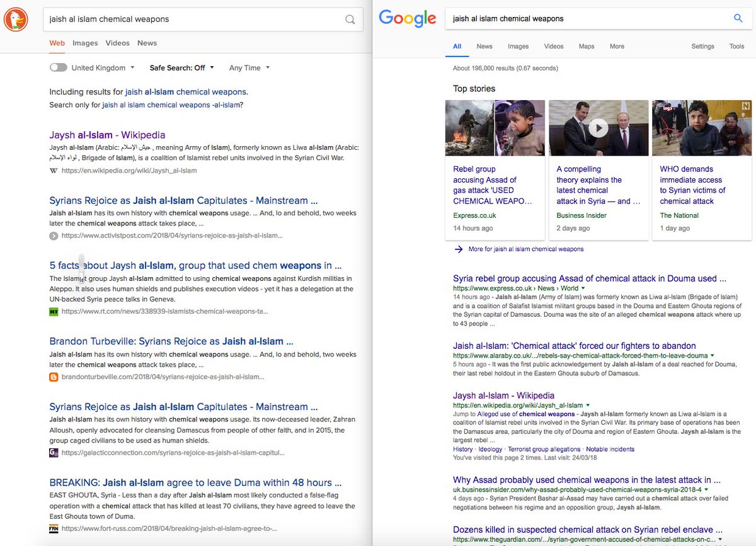Switch to the Google Videos tab
Screen dimensions: 756x546
[x=554, y=47]
